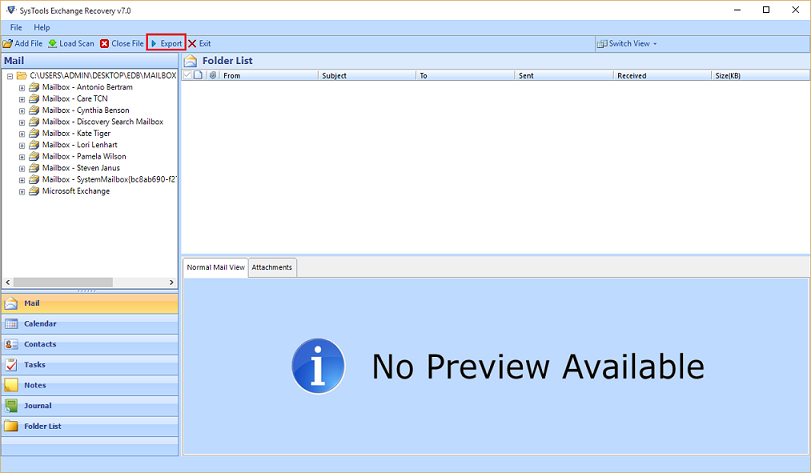Image resolution: width=811 pixels, height=473 pixels.
Task: Sort by the To column
Action: (465, 75)
